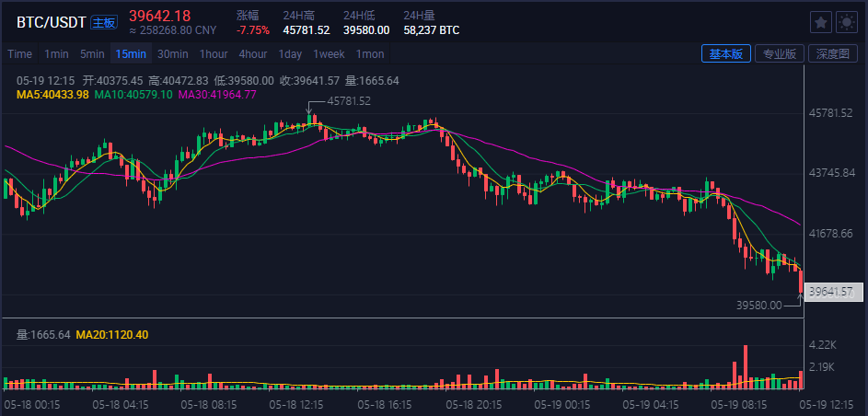The image size is (868, 416).
Task: Select the 4hour candlestick interval
Action: [x=253, y=53]
